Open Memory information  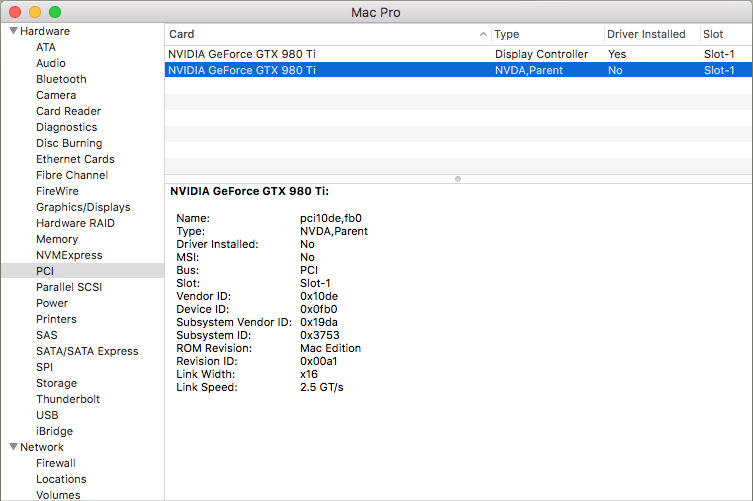57,239
